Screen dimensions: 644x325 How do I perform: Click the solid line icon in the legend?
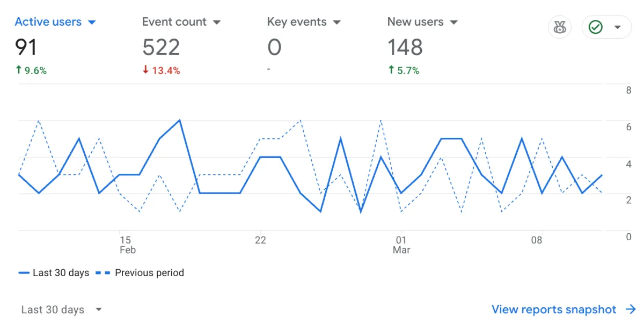point(25,272)
